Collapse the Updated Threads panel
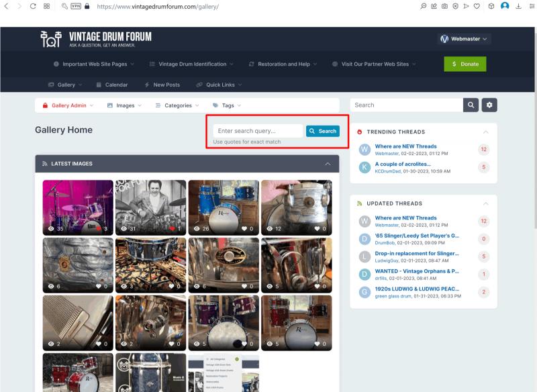Image resolution: width=537 pixels, height=392 pixels. click(485, 203)
